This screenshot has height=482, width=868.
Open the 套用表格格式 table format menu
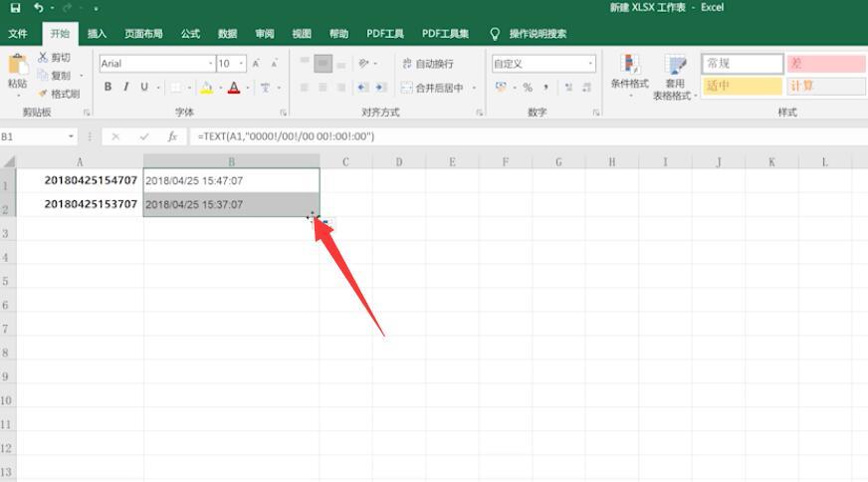click(674, 78)
